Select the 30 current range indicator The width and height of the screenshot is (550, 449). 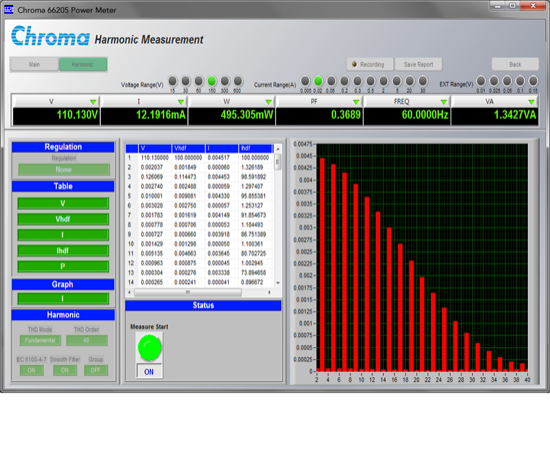(x=423, y=81)
